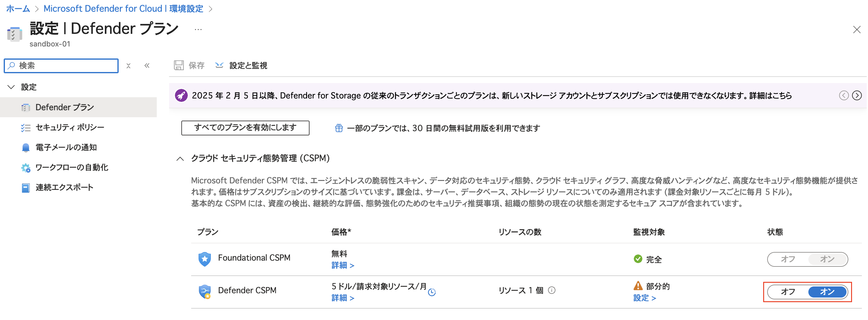Click the warning icon next to 部分的
Screen dimensions: 868x320
coord(638,286)
